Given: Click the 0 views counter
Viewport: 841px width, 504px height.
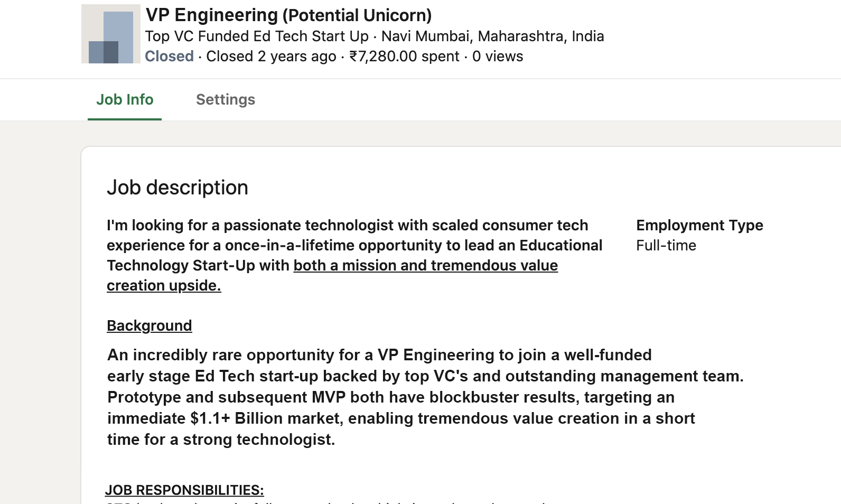Looking at the screenshot, I should (x=498, y=57).
